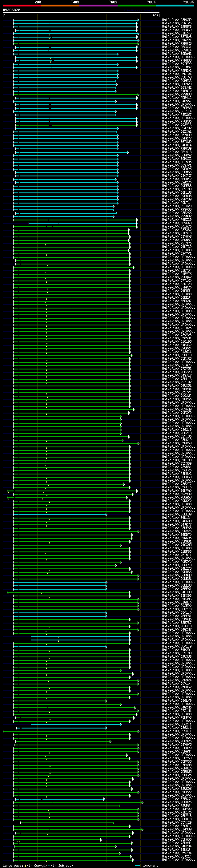Open hit UniRef100_C5GK59
Image resolution: width=197 pixels, height=868 pixels.
tap(177, 443)
